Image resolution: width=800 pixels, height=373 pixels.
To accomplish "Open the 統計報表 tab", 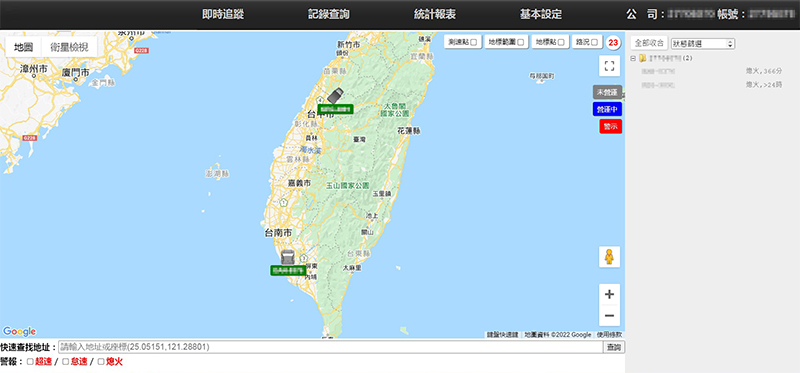I will (x=435, y=14).
